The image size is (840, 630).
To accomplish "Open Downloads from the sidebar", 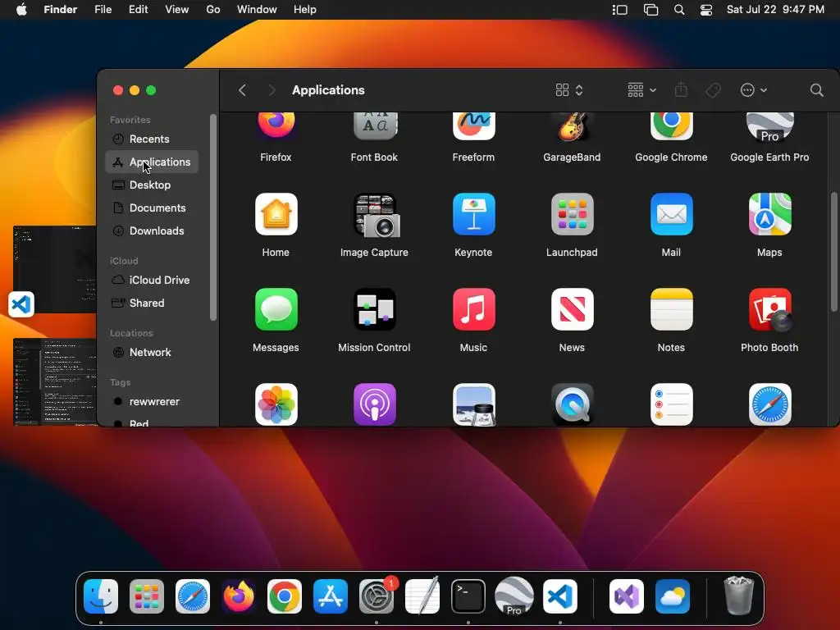I will tap(152, 231).
